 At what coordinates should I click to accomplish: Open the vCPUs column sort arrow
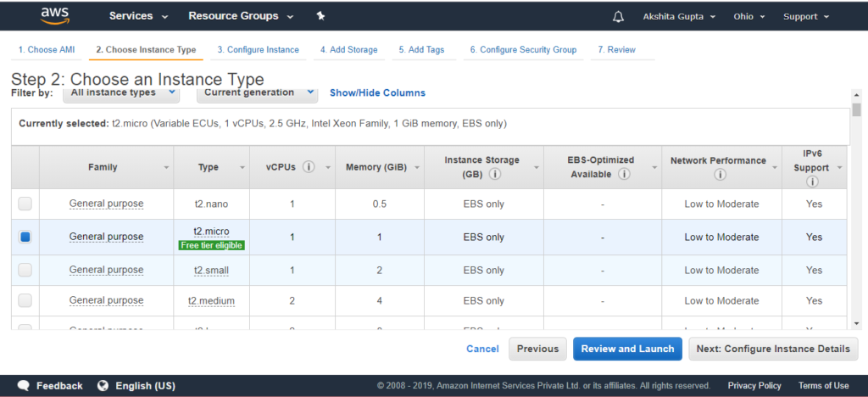328,167
